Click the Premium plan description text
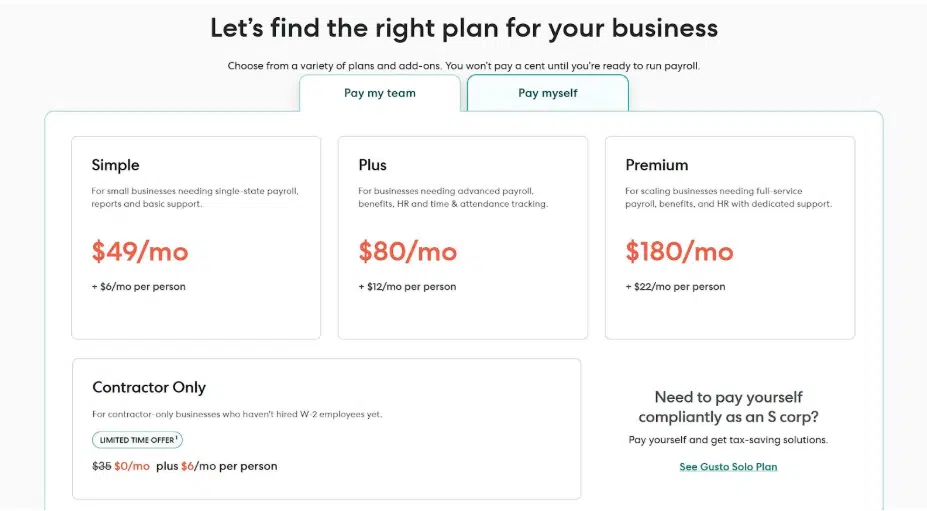This screenshot has width=927, height=511. point(728,197)
